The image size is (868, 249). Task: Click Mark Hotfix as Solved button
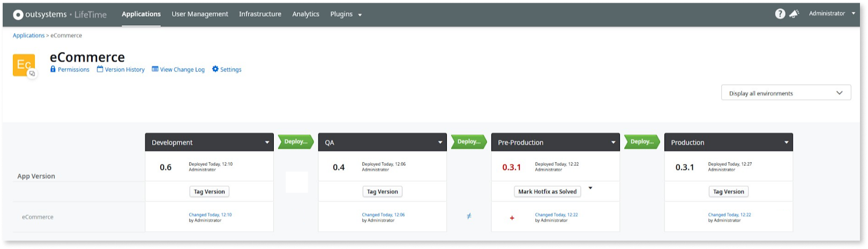click(x=548, y=192)
